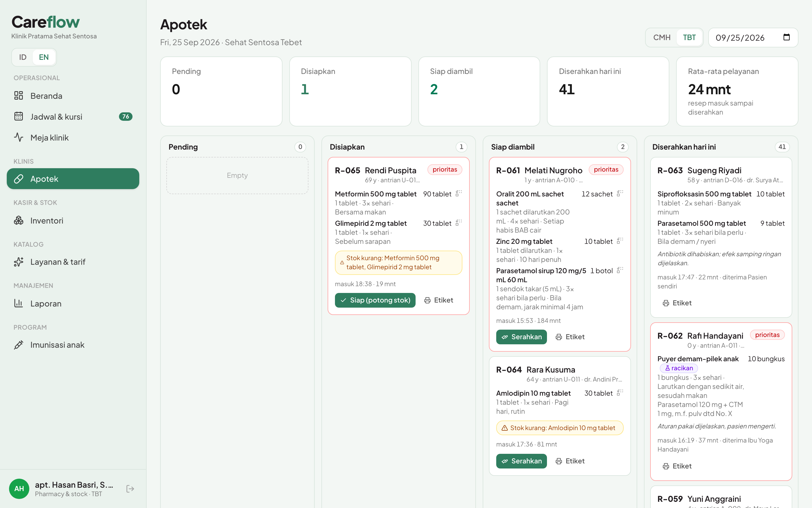Click patient name Rara Kusuma

pyautogui.click(x=551, y=370)
